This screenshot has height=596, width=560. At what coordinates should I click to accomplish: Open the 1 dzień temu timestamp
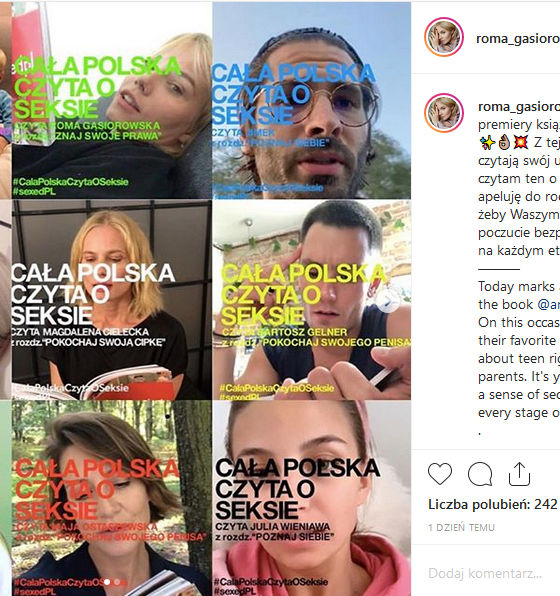[462, 528]
